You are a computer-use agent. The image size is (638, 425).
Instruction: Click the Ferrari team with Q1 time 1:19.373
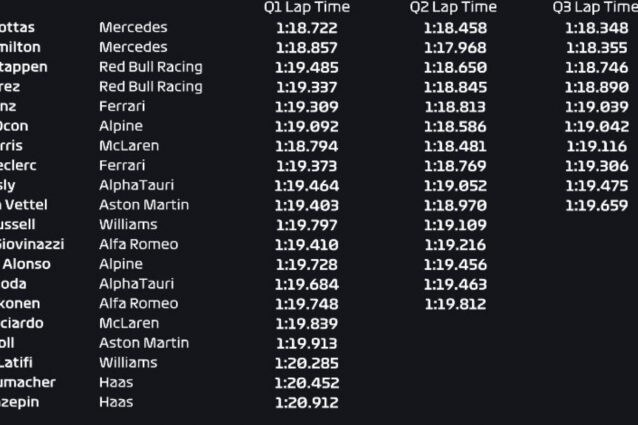coord(122,165)
